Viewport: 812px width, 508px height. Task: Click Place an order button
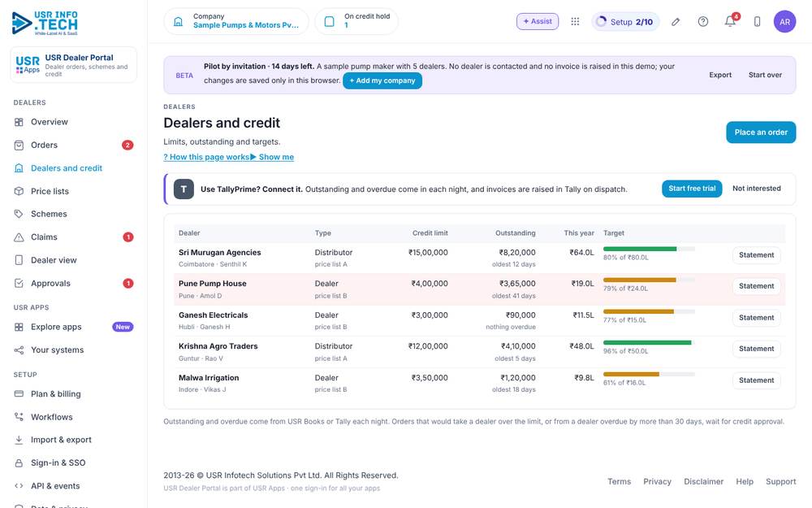(x=761, y=132)
